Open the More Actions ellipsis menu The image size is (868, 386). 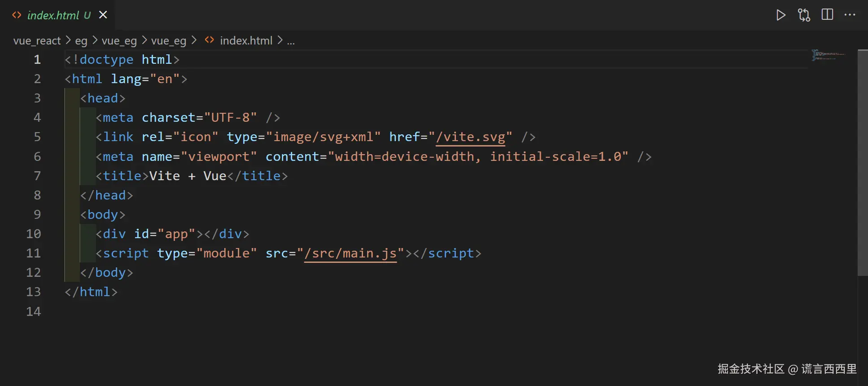click(x=850, y=15)
